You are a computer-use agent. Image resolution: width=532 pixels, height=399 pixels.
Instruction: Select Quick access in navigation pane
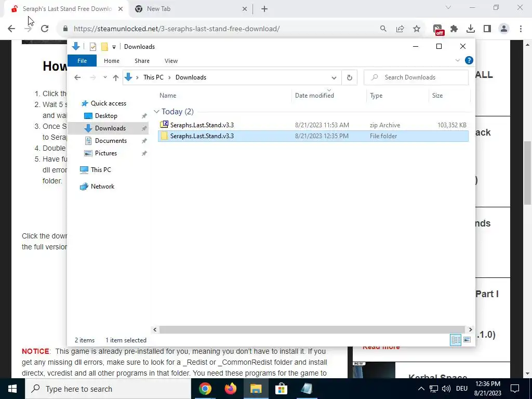[x=109, y=103]
